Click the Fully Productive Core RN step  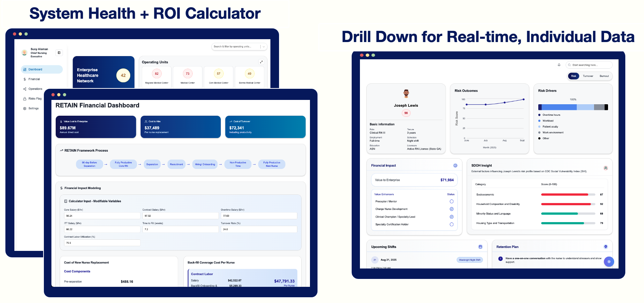pos(123,164)
